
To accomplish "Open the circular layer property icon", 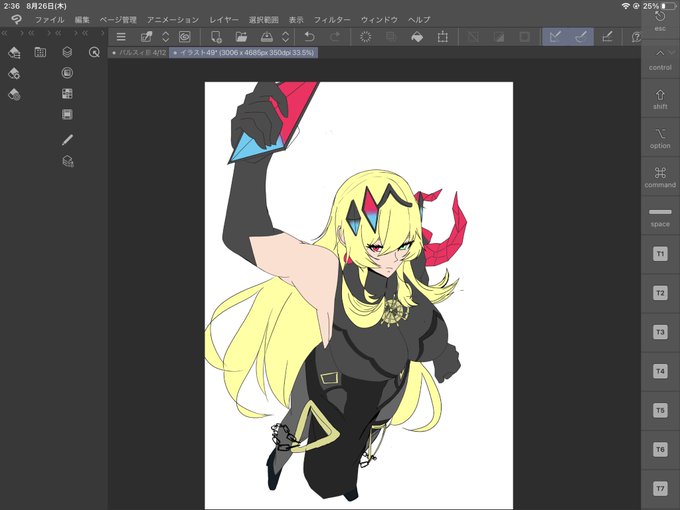I will [x=67, y=73].
